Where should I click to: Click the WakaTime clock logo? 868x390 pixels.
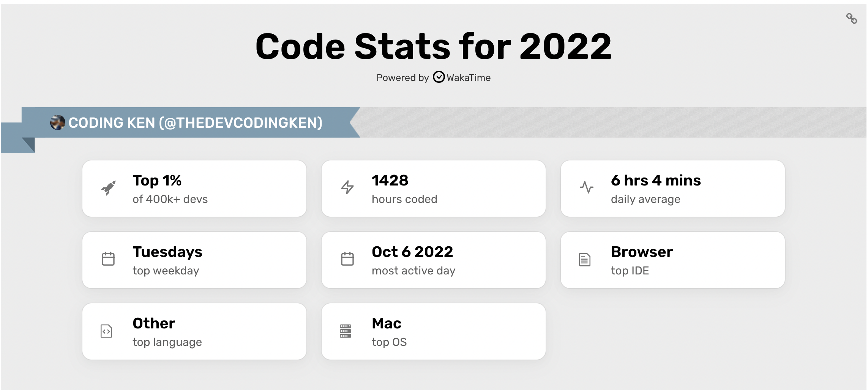point(439,77)
